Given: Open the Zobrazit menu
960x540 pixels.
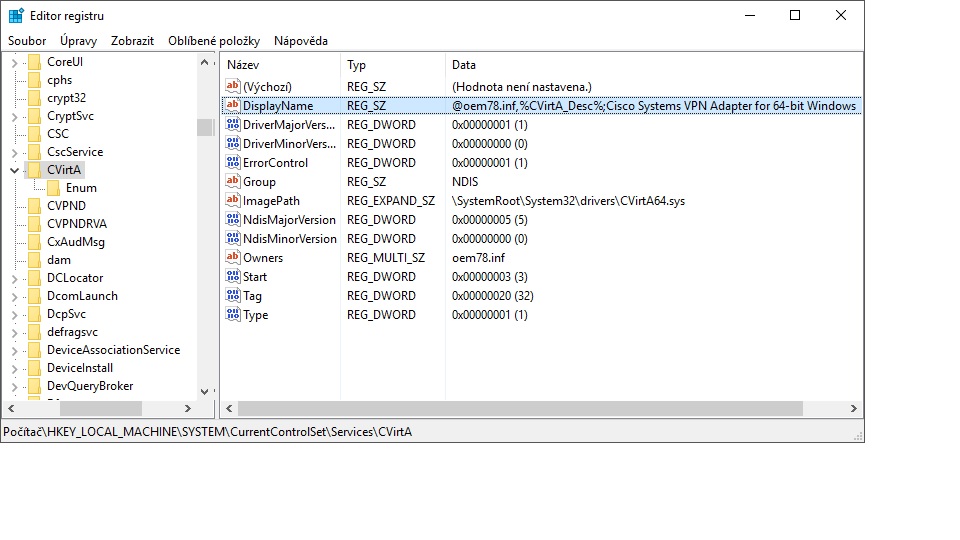Looking at the screenshot, I should [132, 41].
